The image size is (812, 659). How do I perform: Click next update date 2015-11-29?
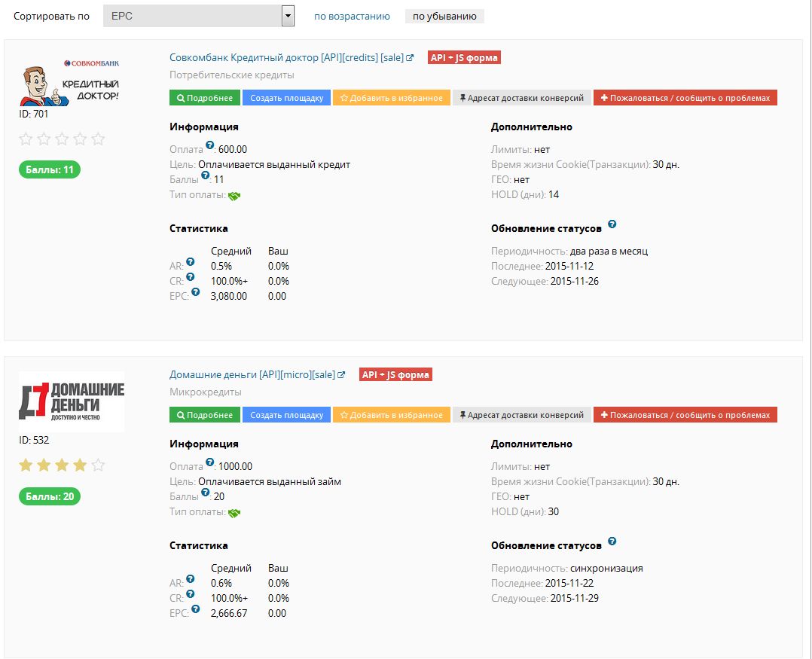click(574, 598)
